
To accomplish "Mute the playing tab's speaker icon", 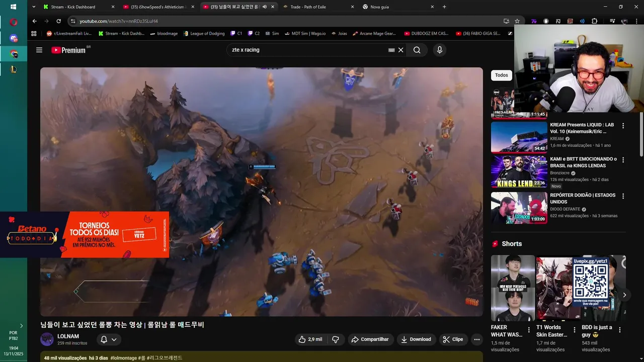I will (265, 7).
